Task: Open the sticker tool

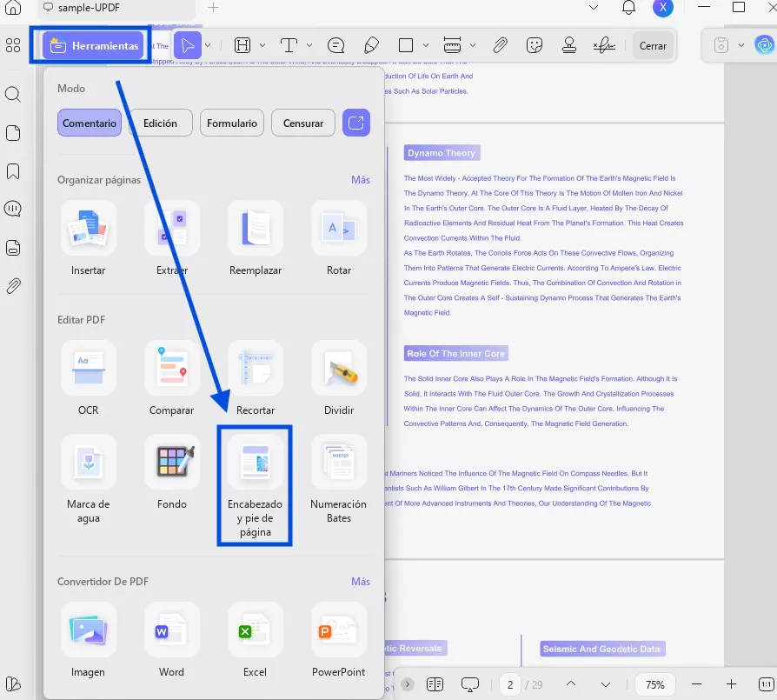Action: pyautogui.click(x=535, y=45)
